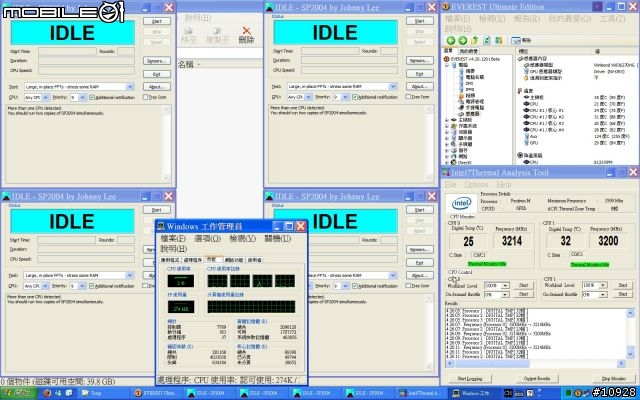Click the 刪除 delete icon in the Explorer toolbar

click(246, 35)
